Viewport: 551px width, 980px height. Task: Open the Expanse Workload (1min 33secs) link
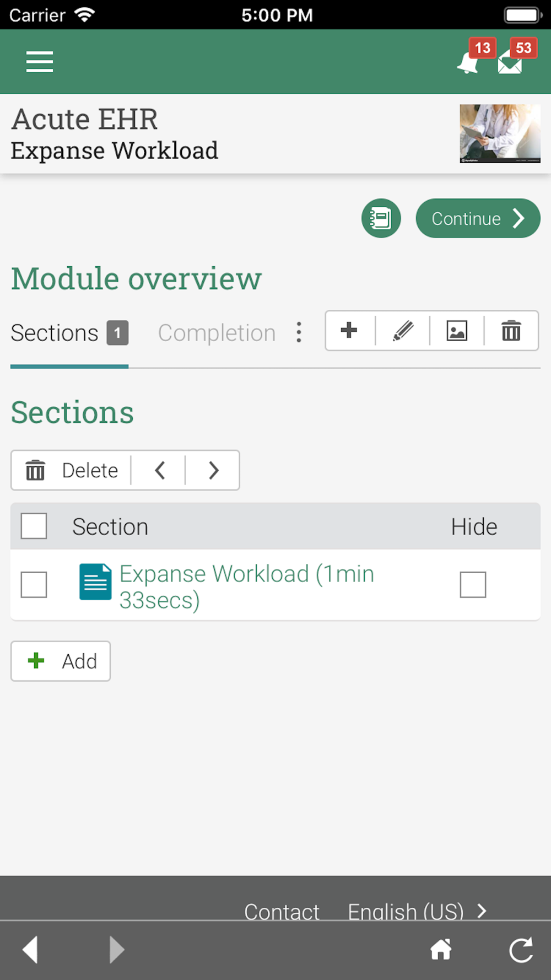click(247, 586)
